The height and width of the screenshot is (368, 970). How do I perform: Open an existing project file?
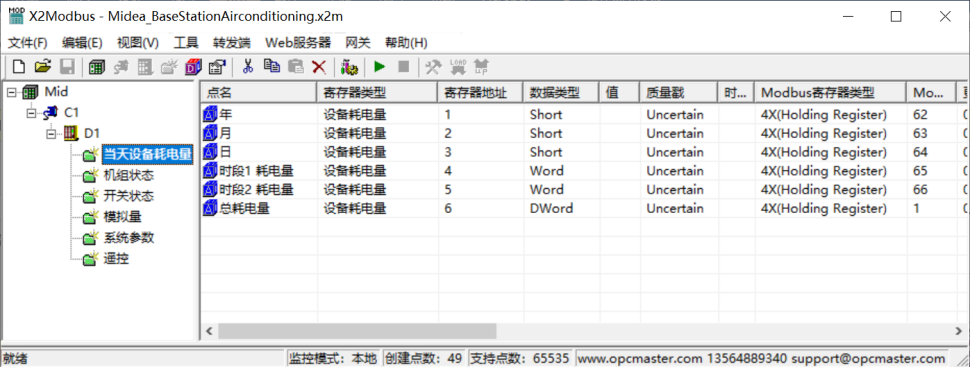[42, 66]
